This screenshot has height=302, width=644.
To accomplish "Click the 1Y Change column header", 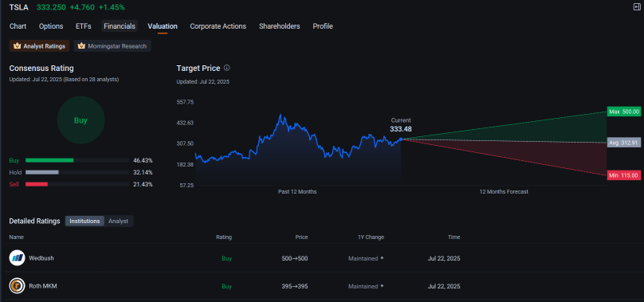I will (371, 237).
